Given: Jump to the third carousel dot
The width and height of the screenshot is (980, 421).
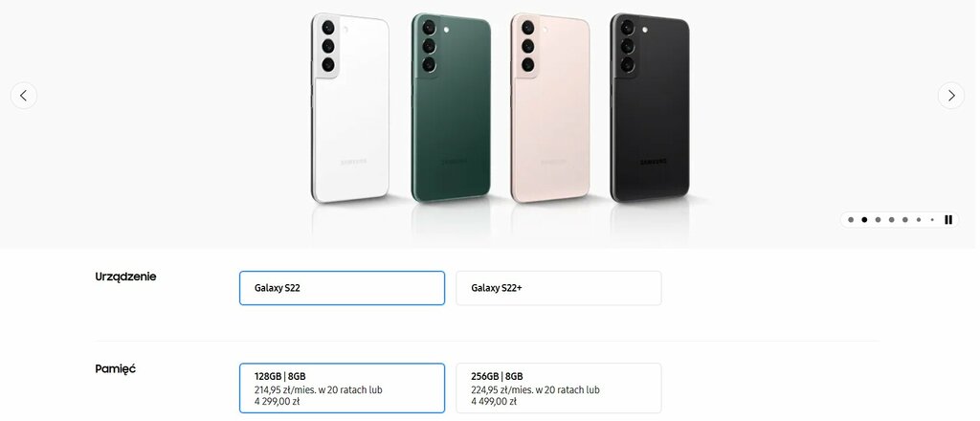Looking at the screenshot, I should pyautogui.click(x=879, y=220).
